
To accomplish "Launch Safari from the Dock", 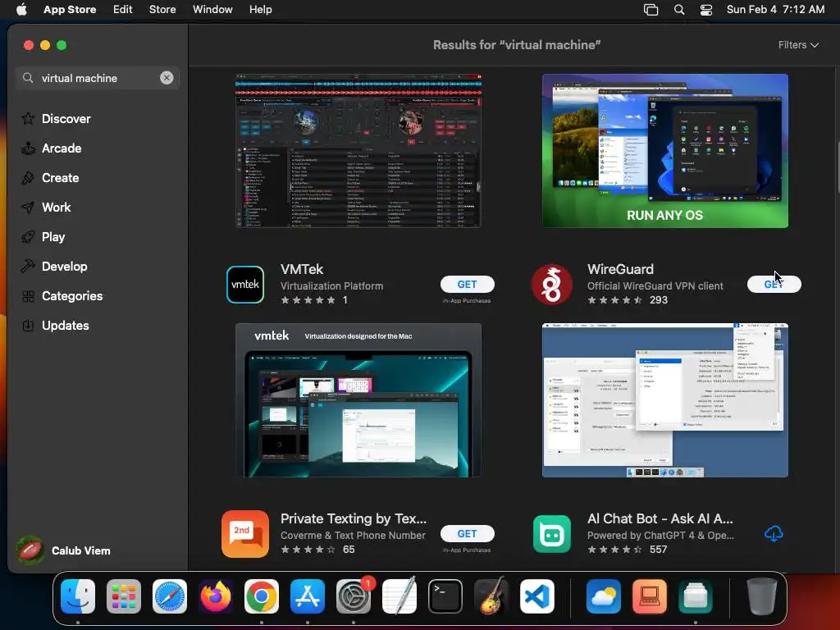I will click(170, 596).
